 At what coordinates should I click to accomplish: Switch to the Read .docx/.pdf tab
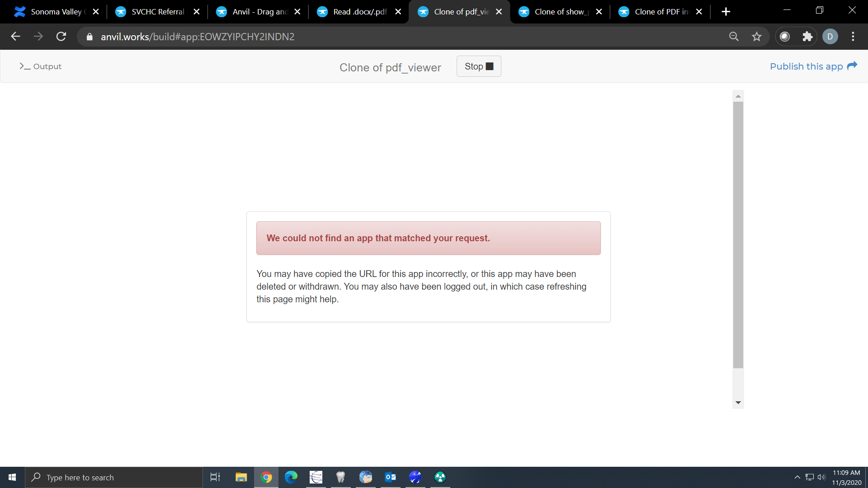pos(359,12)
